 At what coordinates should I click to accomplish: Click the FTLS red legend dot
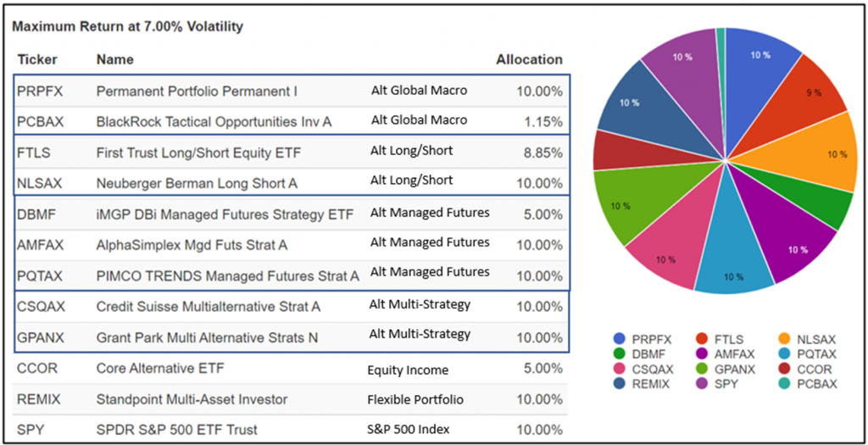[703, 339]
